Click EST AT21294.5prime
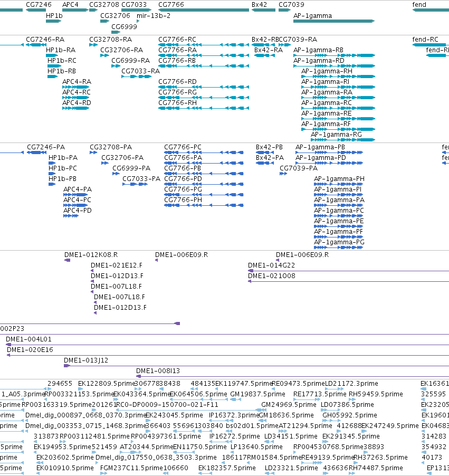The image size is (449, 476). 305,426
